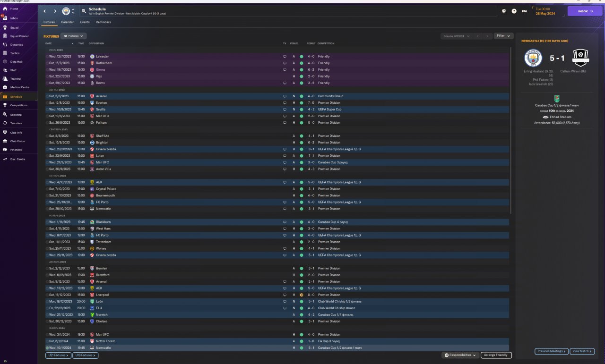Switch to the Fixtures tab
This screenshot has height=364, width=605.
coord(49,22)
